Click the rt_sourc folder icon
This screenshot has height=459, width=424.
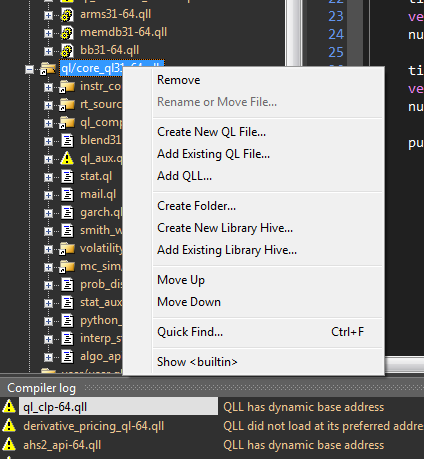[x=67, y=105]
